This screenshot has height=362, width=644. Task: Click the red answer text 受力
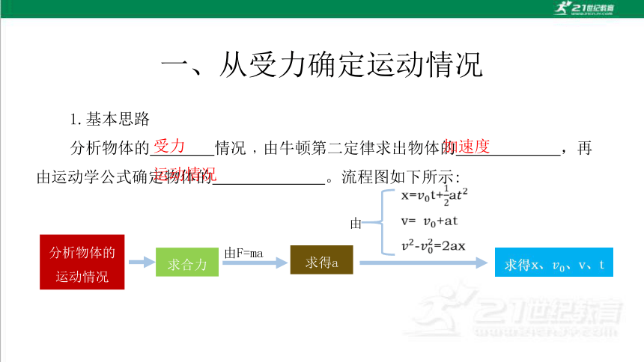click(x=169, y=146)
